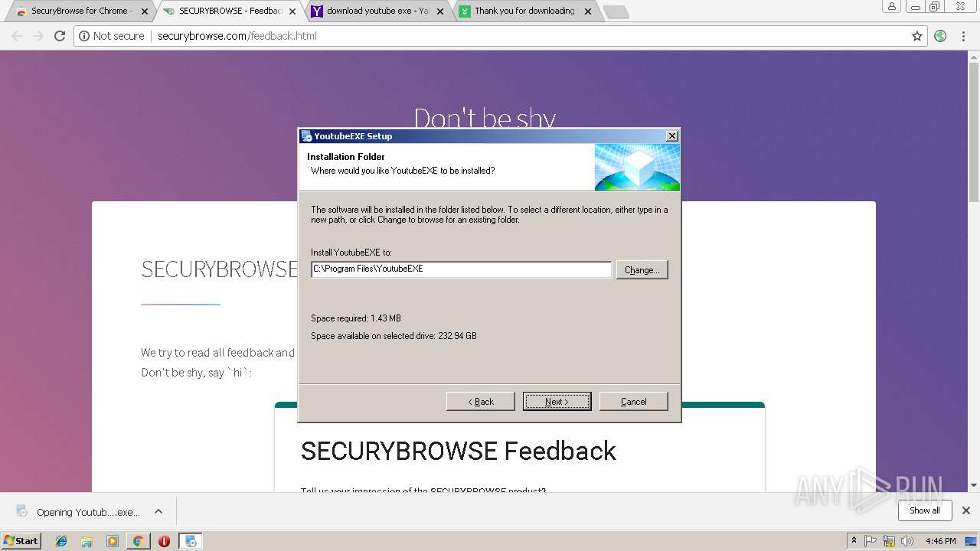Click Space available on selected drive text
Viewport: 980px width, 551px height.
394,336
